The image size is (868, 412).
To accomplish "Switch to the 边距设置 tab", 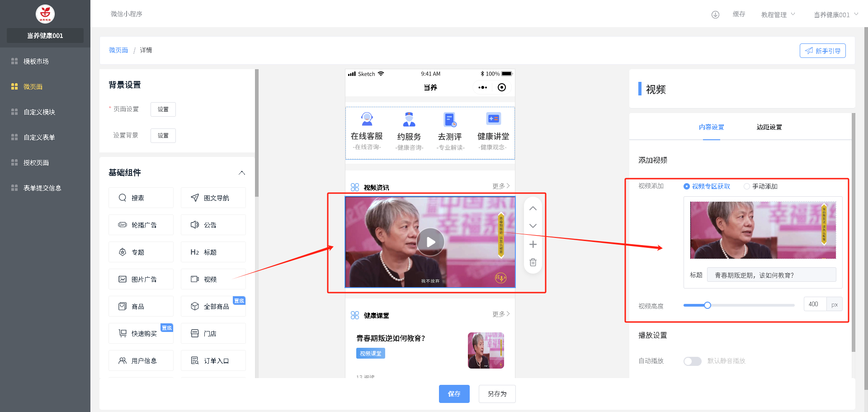I will [769, 127].
